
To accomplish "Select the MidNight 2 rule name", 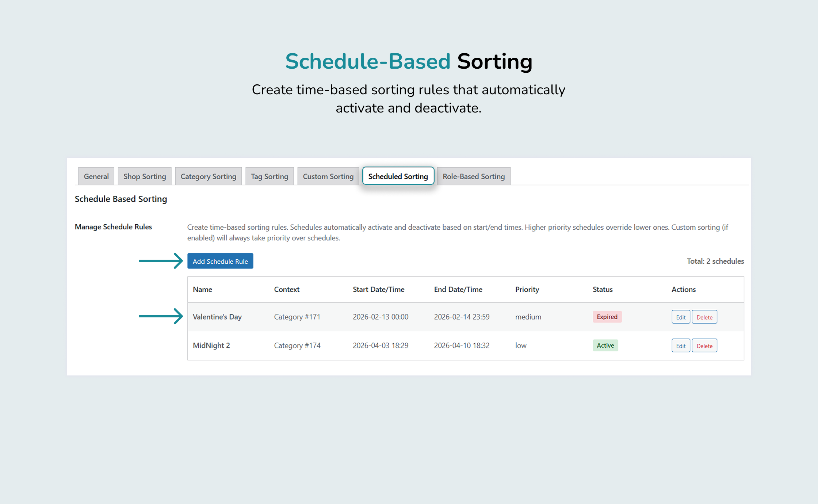I will point(211,345).
